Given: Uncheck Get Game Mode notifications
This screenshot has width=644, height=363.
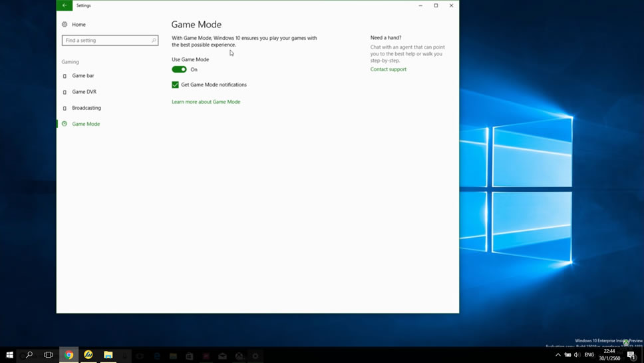Looking at the screenshot, I should pos(176,85).
